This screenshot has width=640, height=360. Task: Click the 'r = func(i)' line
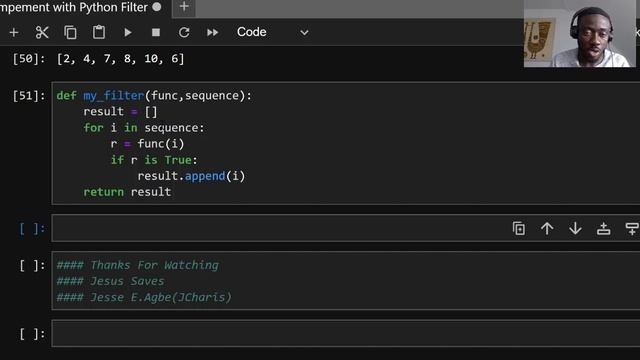(147, 144)
